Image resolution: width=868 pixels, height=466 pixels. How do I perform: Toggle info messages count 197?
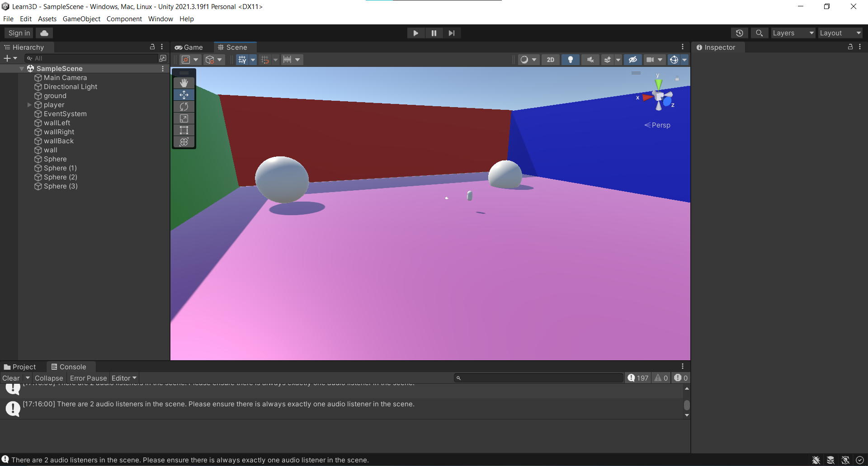(x=638, y=378)
